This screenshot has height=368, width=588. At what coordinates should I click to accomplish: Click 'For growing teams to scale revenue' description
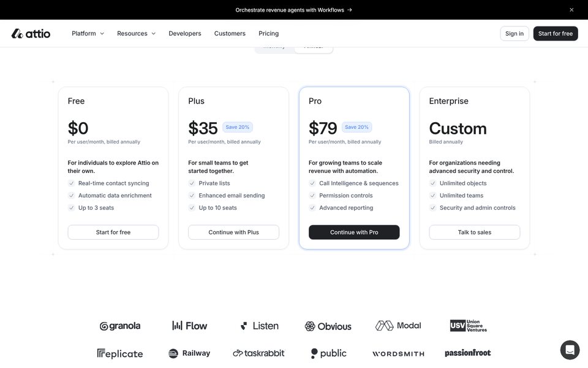[345, 167]
